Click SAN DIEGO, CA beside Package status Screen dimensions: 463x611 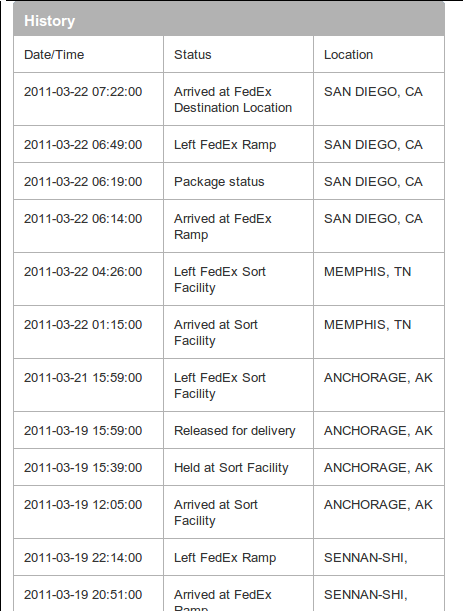pos(373,182)
